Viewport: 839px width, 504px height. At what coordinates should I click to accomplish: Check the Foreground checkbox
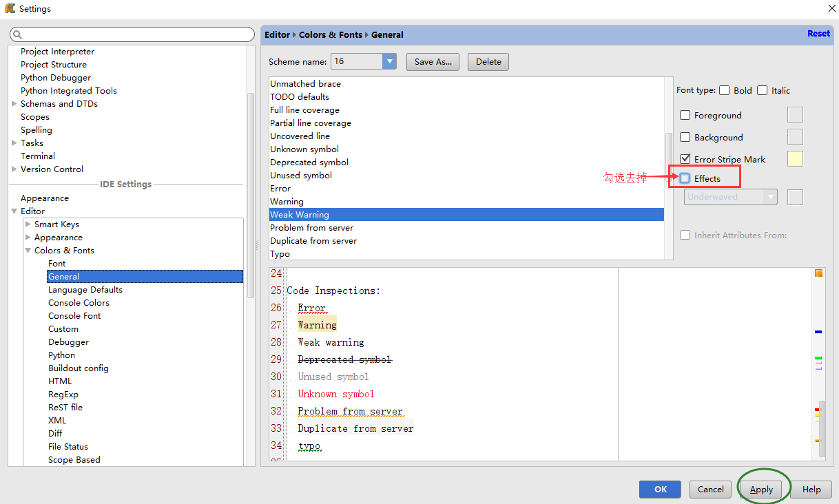[x=685, y=115]
